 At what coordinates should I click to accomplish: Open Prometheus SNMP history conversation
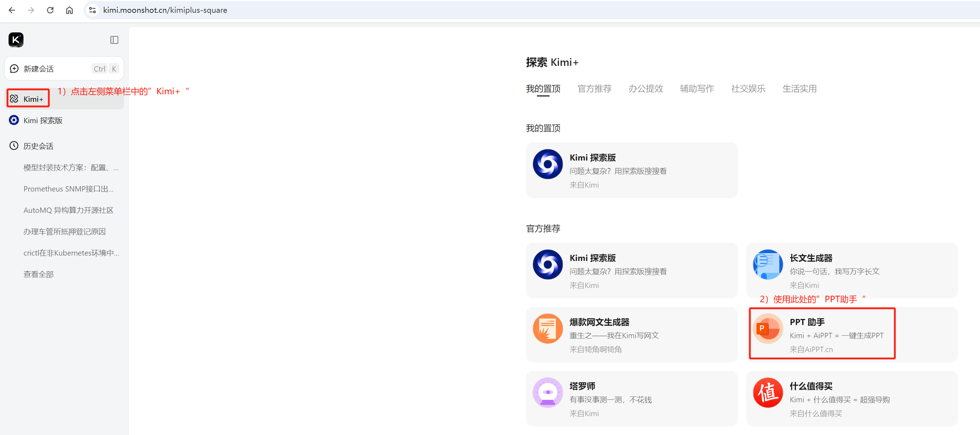tap(68, 189)
